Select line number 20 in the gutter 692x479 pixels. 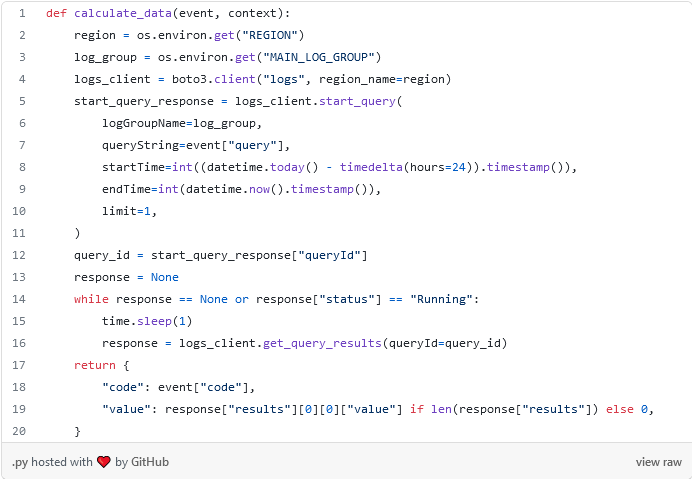[21, 431]
